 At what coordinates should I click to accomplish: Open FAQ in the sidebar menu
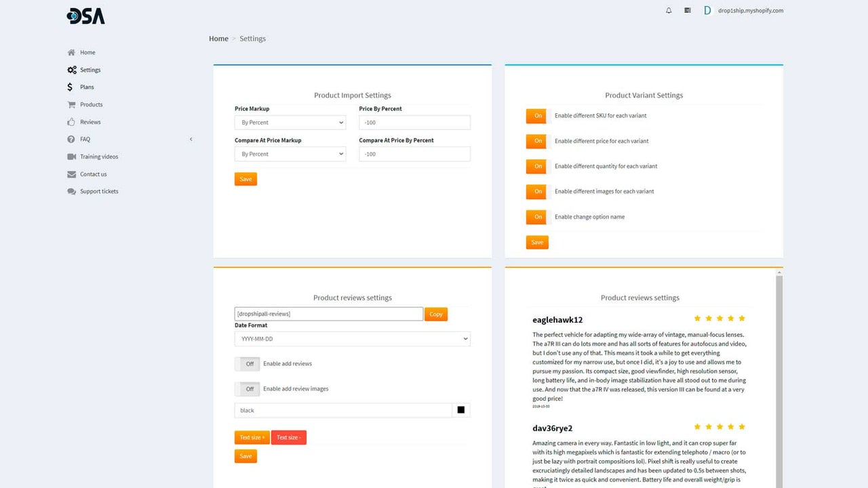[85, 139]
